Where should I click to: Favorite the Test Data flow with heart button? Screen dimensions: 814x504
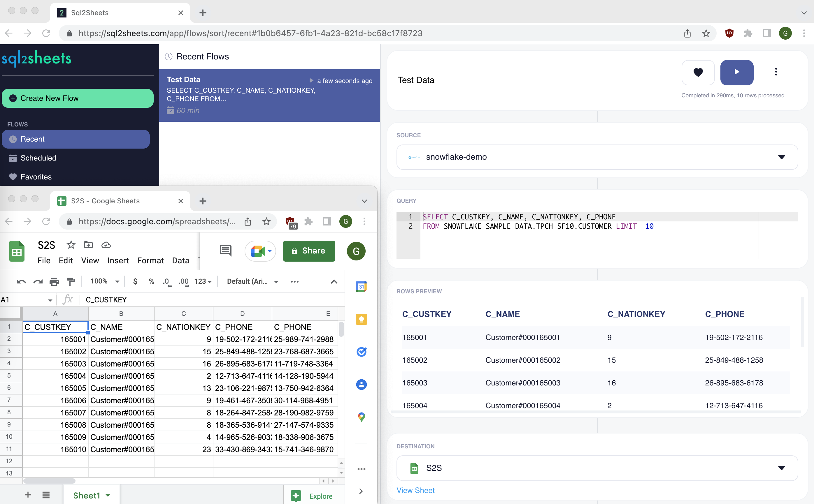coord(698,72)
